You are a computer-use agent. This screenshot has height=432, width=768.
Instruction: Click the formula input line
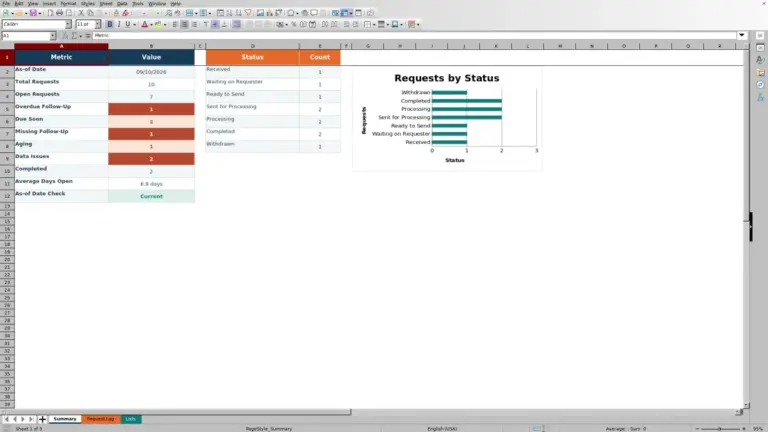click(x=414, y=35)
